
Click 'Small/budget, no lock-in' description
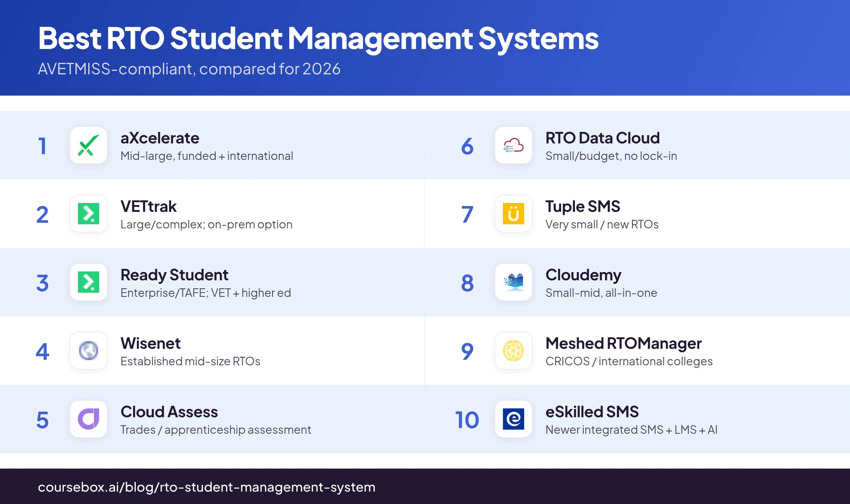611,156
